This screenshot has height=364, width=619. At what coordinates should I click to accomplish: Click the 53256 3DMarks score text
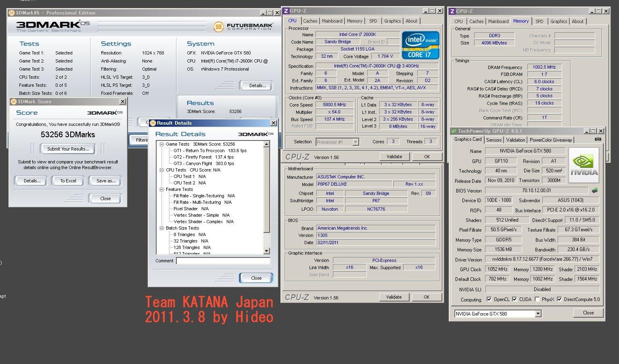(68, 135)
